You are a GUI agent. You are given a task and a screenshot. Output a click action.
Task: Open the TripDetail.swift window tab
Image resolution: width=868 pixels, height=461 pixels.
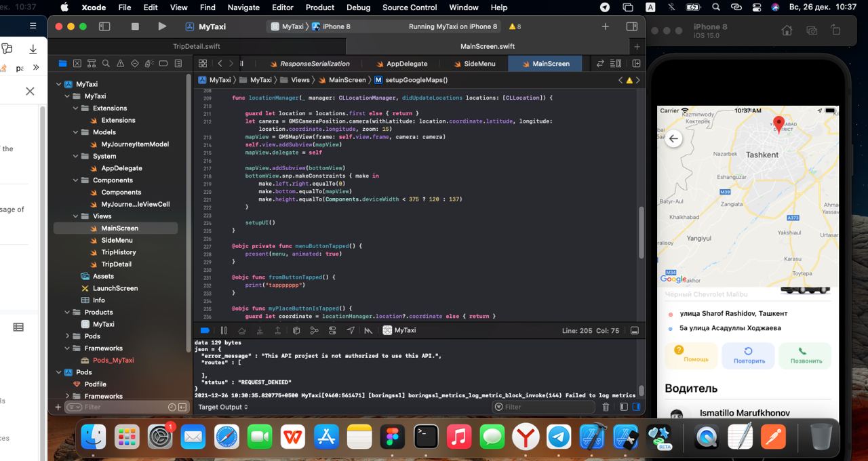coord(196,46)
